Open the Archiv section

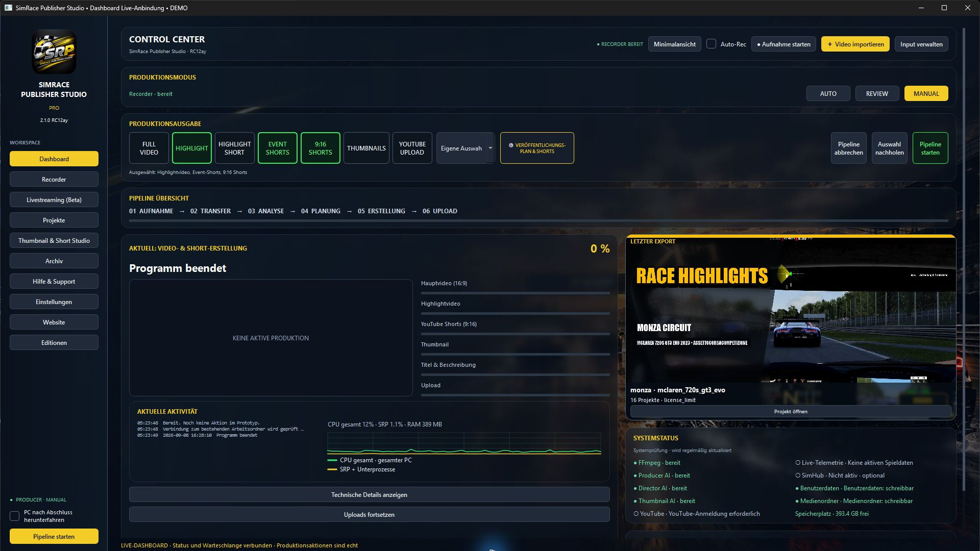(x=54, y=261)
